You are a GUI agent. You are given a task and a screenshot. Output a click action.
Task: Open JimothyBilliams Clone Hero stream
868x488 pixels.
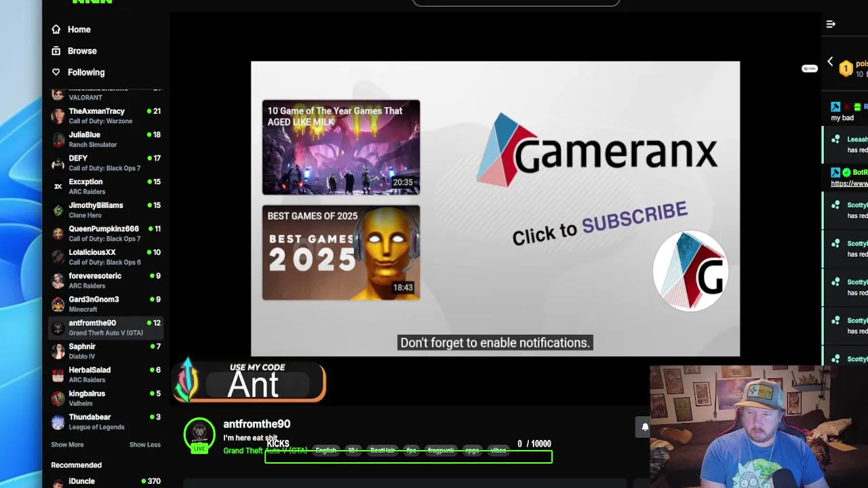tap(106, 210)
